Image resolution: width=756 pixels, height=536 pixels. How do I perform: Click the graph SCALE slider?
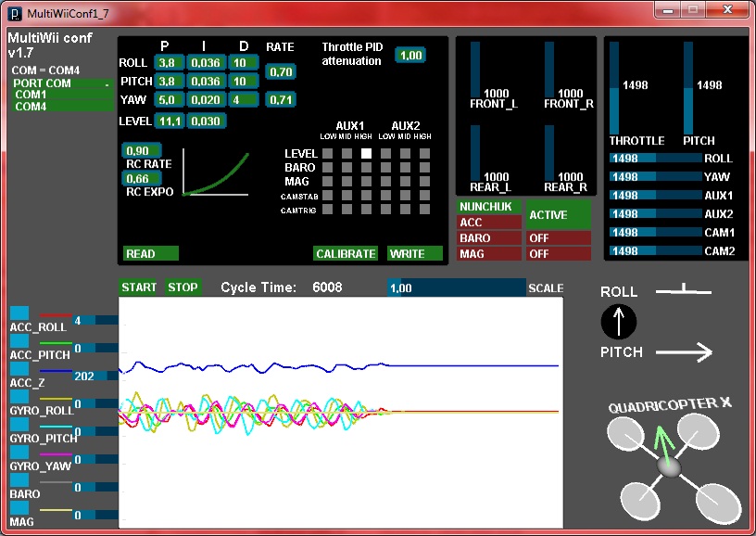coord(456,287)
